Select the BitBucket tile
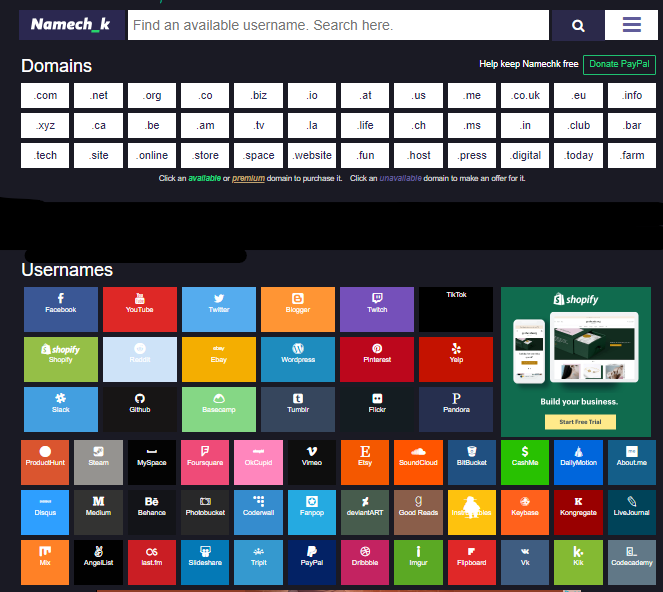 pos(472,463)
